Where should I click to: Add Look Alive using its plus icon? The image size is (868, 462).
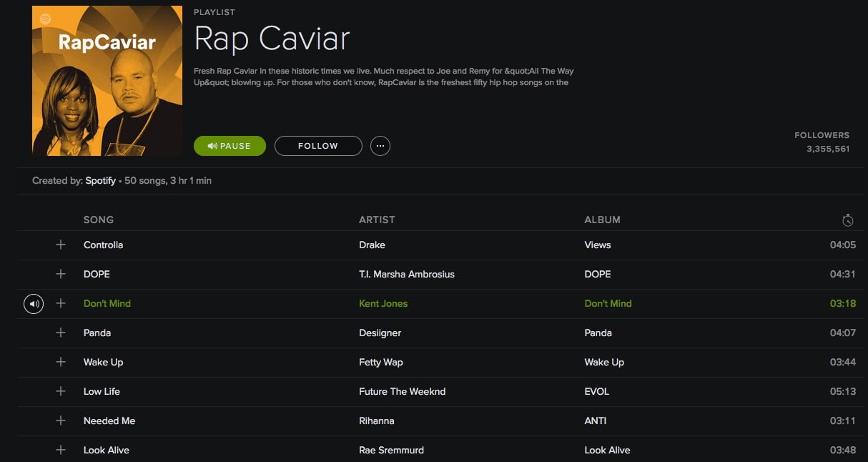tap(61, 450)
